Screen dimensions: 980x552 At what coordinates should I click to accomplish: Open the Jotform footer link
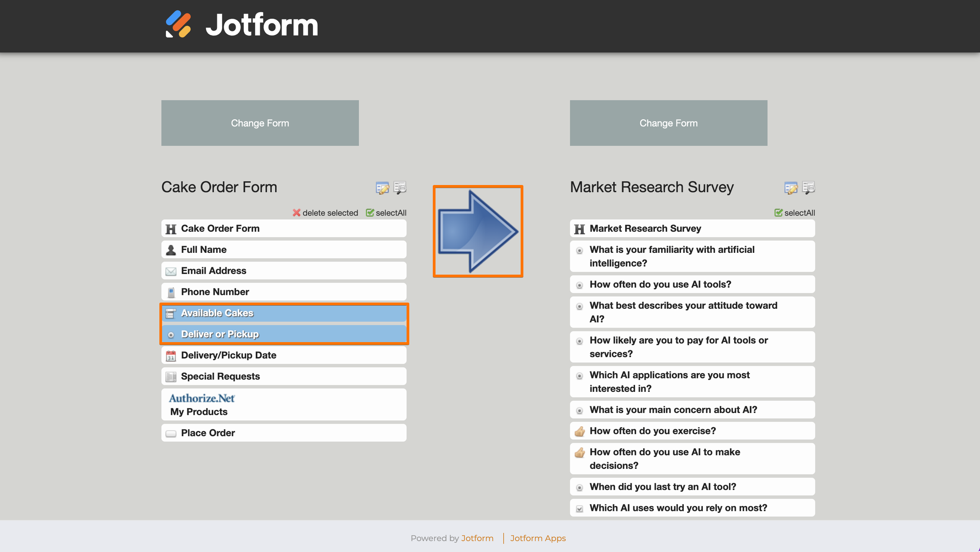coord(477,538)
